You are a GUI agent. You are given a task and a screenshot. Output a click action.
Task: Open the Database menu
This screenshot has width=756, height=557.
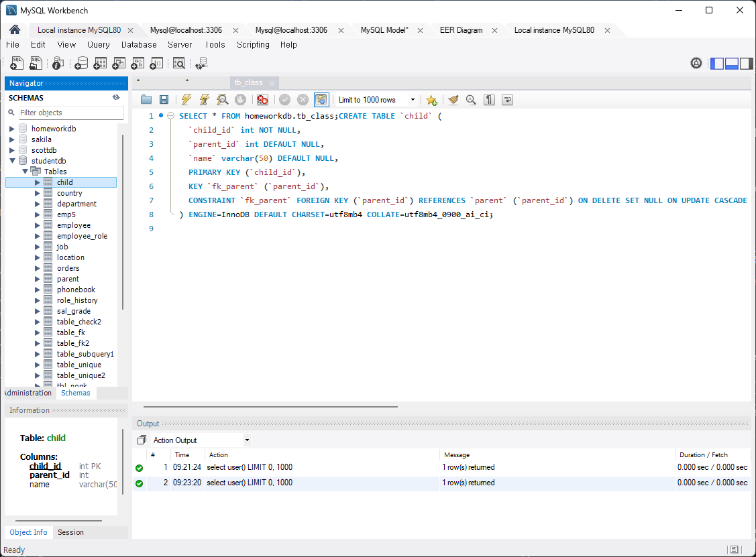[139, 44]
